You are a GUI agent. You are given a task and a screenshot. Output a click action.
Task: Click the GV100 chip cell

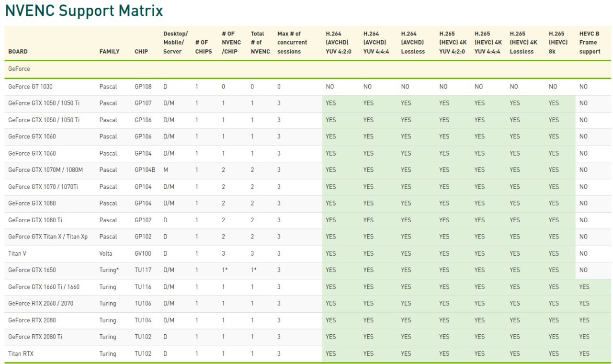pos(143,253)
